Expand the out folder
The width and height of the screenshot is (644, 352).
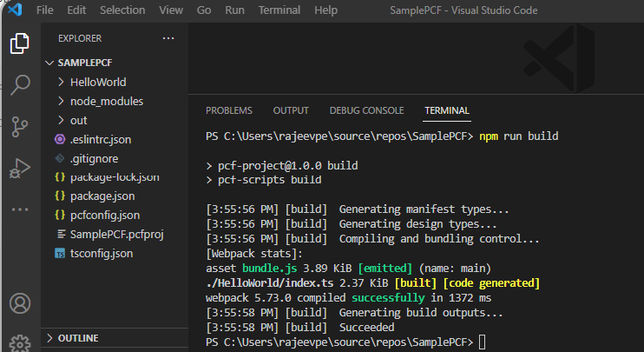point(78,120)
